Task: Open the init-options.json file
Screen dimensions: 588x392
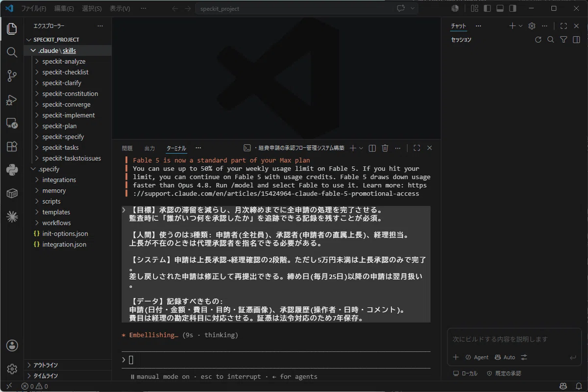Action: click(68, 234)
